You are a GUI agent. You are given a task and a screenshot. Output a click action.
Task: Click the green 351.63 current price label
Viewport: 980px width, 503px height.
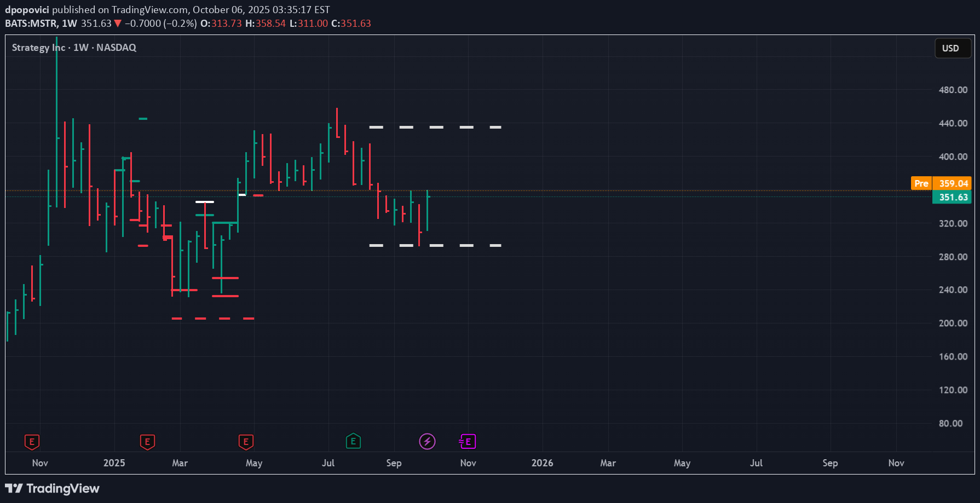952,197
